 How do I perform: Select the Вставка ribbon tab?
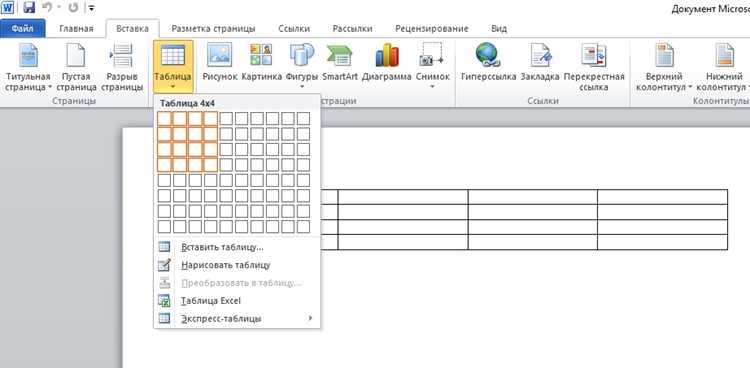tap(132, 29)
